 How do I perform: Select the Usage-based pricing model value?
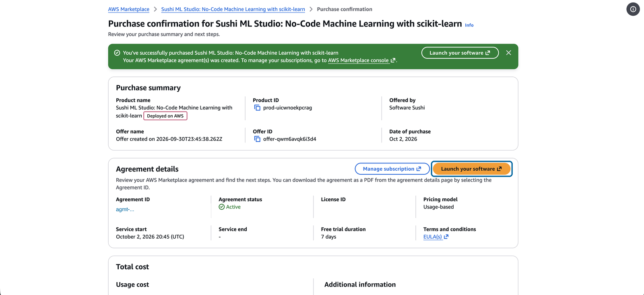438,207
